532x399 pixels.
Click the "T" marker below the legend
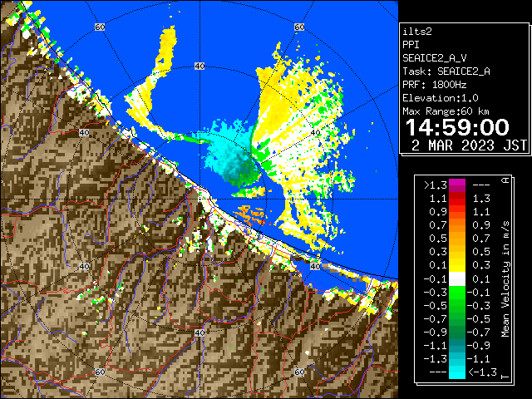tap(505, 377)
